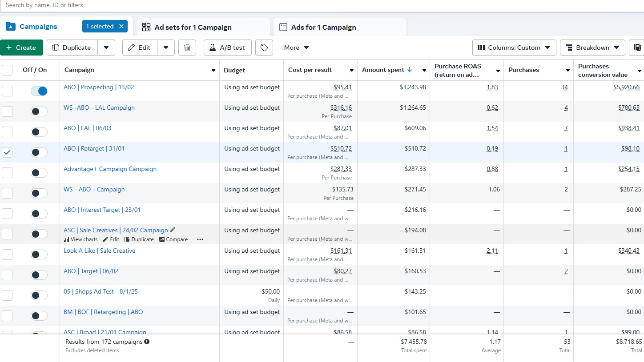Click the three-dots more options icon
Screen dimensions: 644x362
pyautogui.click(x=200, y=239)
